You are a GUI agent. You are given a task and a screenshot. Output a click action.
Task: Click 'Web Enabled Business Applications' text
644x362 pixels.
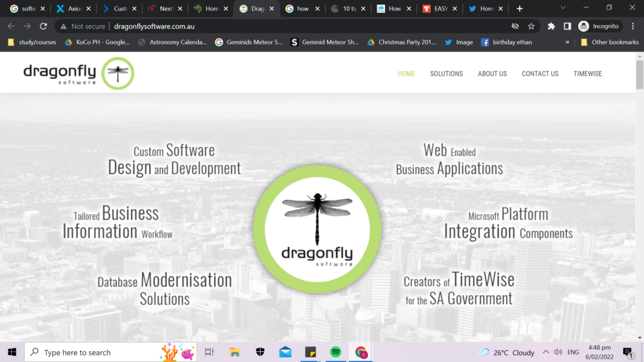[x=449, y=160]
